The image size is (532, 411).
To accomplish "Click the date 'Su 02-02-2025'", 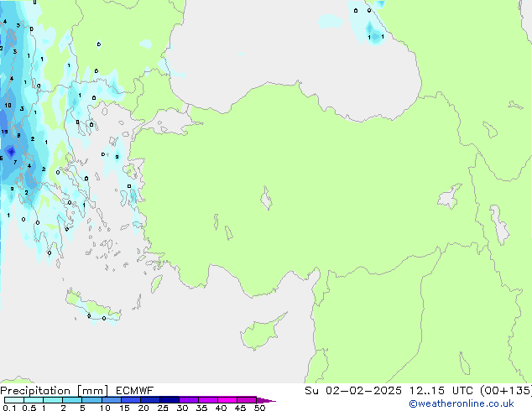I will 353,391.
